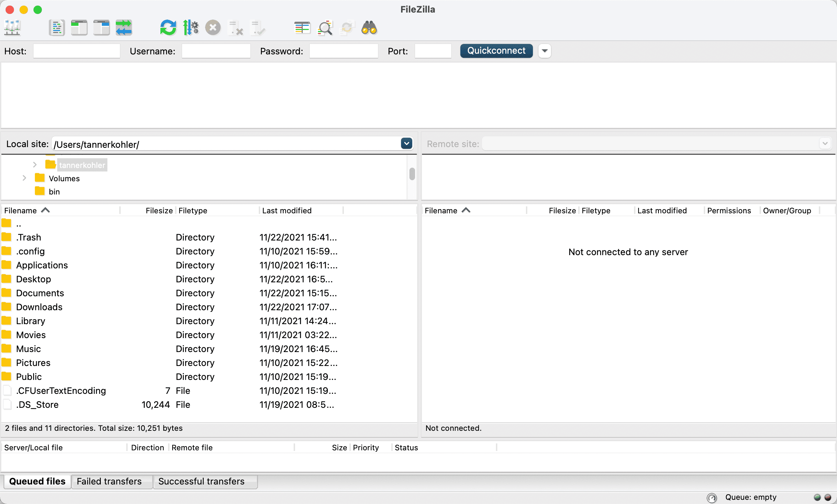This screenshot has height=504, width=837.
Task: Open the Local site path dropdown
Action: tap(406, 144)
